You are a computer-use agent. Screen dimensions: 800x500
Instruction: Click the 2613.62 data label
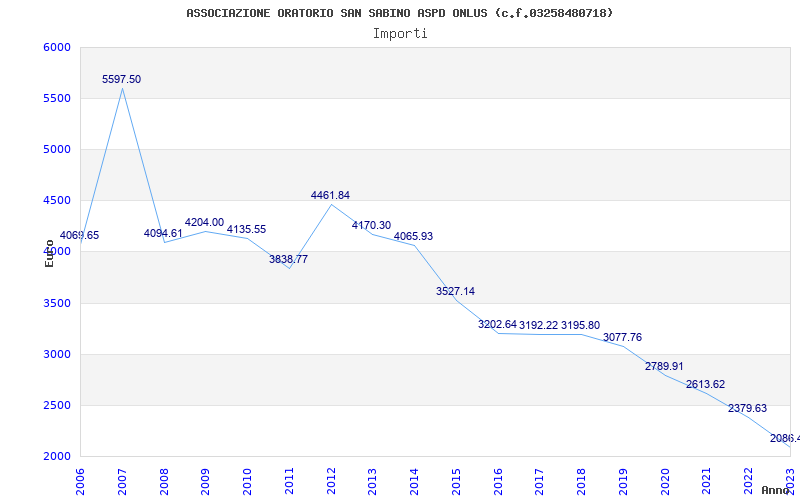click(706, 384)
